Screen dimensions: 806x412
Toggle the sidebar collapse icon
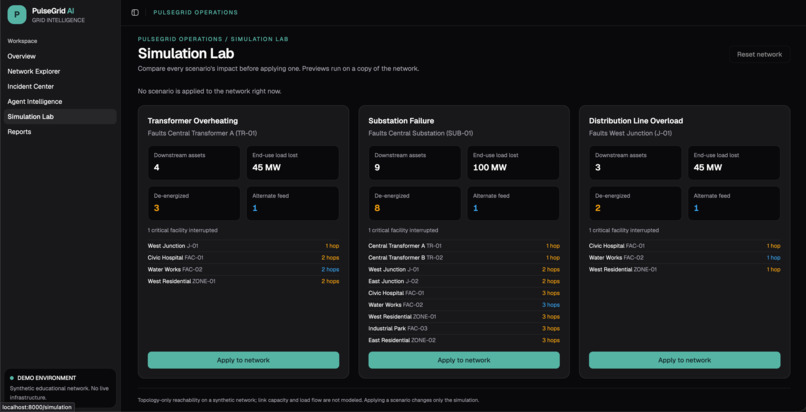pos(135,12)
